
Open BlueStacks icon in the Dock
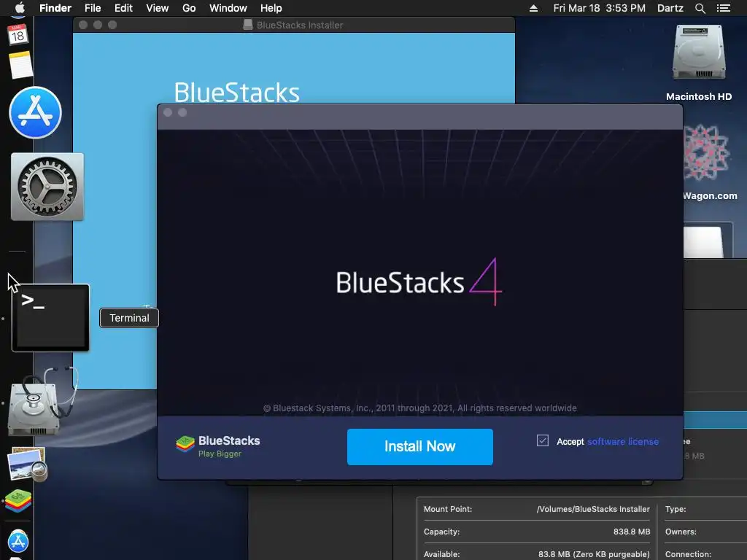coord(18,501)
